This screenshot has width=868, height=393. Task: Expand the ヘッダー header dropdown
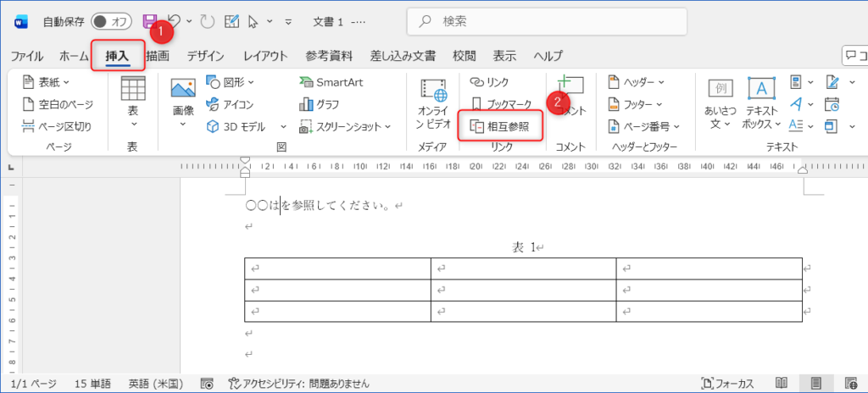click(637, 82)
